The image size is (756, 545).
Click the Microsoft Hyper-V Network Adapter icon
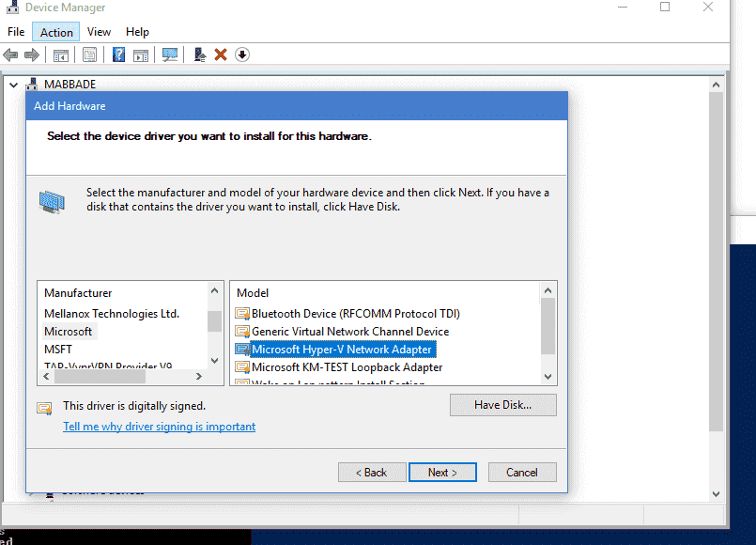[242, 350]
